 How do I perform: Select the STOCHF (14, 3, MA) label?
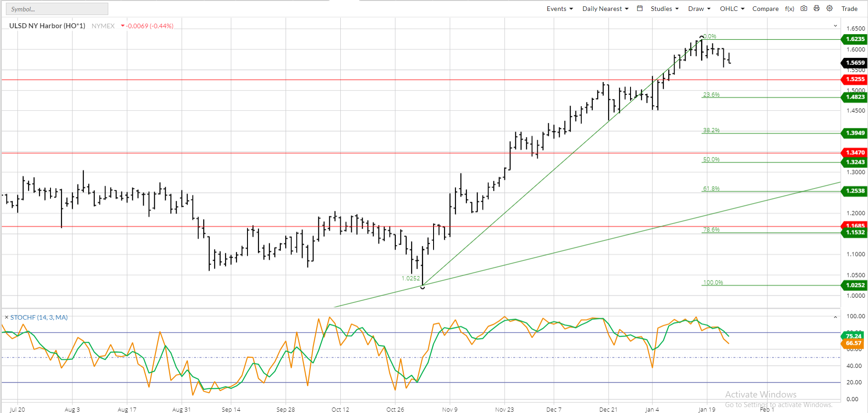pyautogui.click(x=39, y=317)
